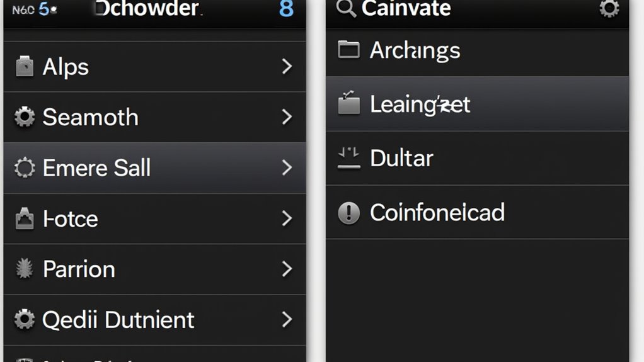The height and width of the screenshot is (362, 644).
Task: Expand the Alps row chevron
Action: pos(287,67)
